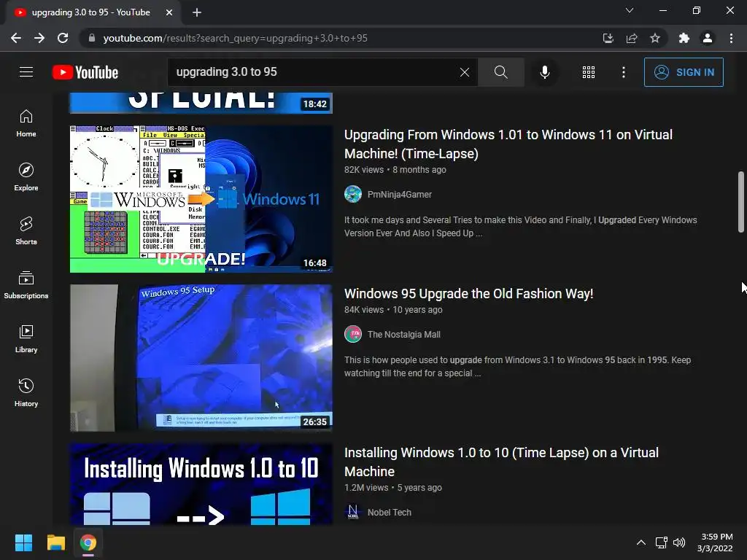This screenshot has width=747, height=560.
Task: Start voice search with the microphone
Action: tap(544, 72)
